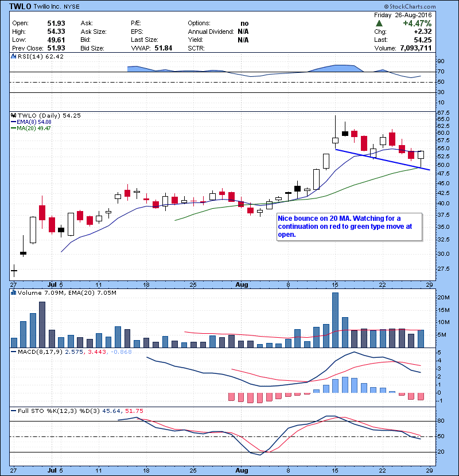Click the green line marker before MA(20)
This screenshot has width=459, height=476.
pos(13,128)
